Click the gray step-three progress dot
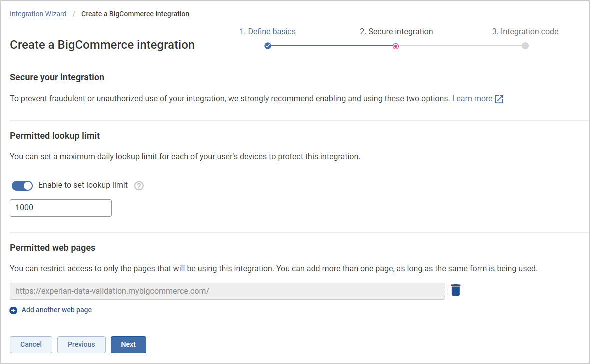590x364 pixels. 525,46
